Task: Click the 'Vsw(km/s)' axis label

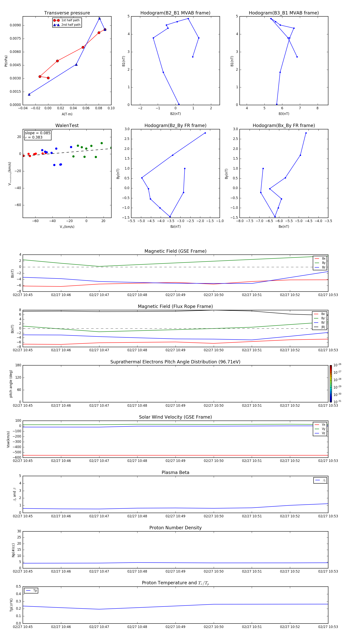Action: (x=8, y=439)
